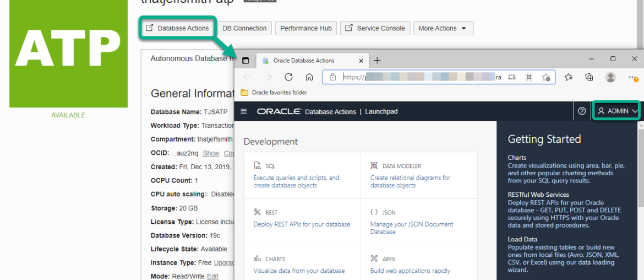Add this page to favorites star

[x=546, y=77]
